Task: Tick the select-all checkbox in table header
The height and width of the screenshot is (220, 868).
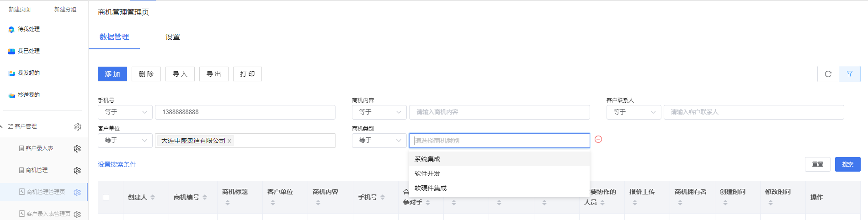Action: point(106,197)
